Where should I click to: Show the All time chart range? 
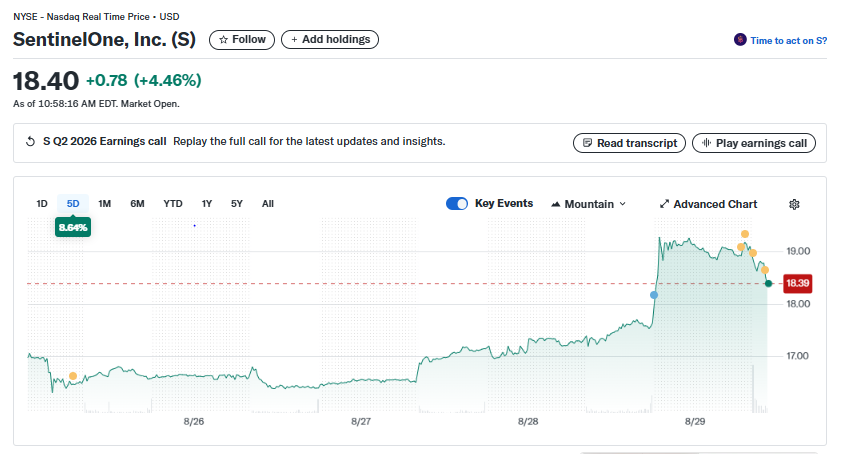(268, 204)
